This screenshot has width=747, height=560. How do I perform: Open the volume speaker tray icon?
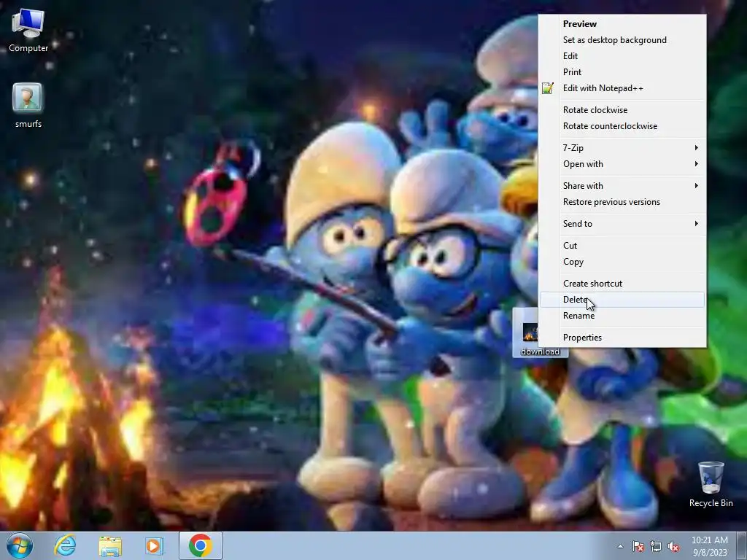tap(673, 547)
